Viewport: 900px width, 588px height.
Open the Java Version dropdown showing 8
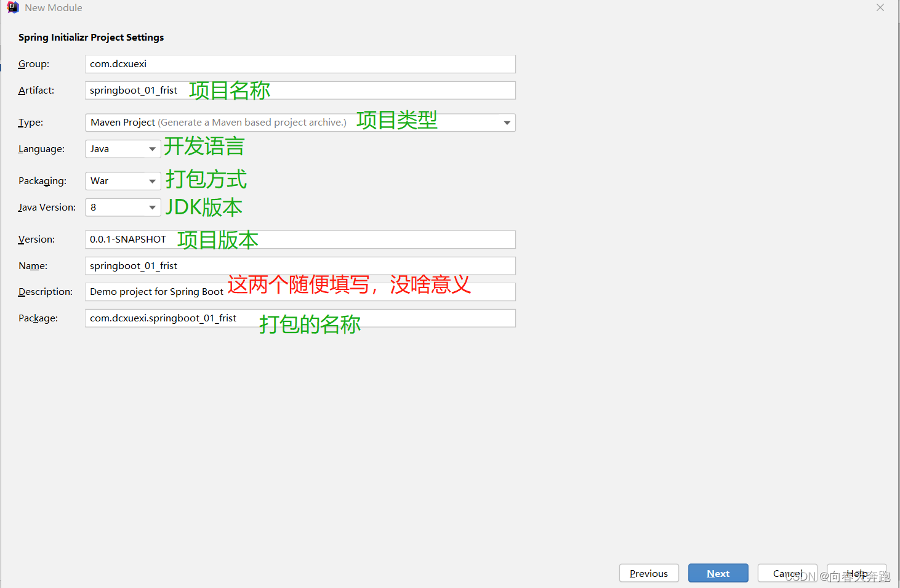123,207
